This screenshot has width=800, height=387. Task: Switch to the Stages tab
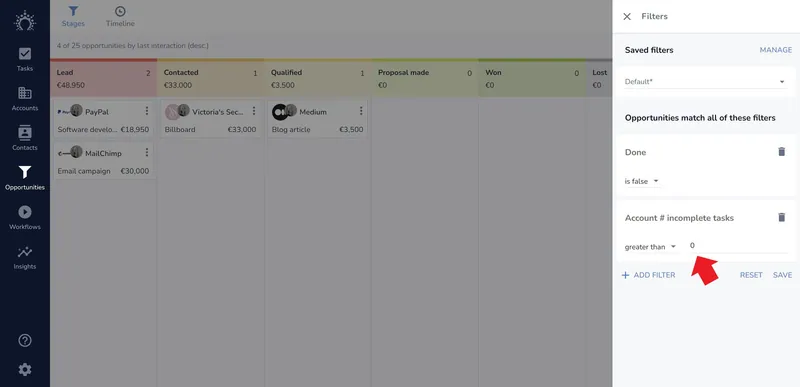[73, 16]
